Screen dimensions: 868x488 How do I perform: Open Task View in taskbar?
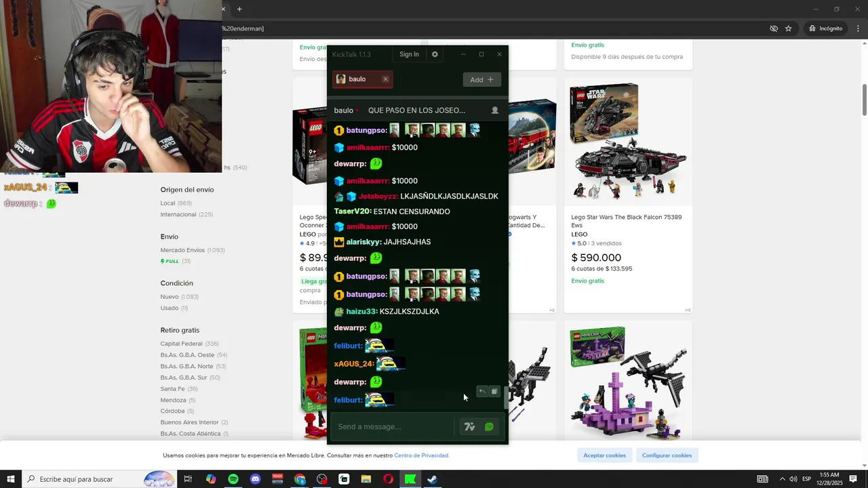coord(188,479)
